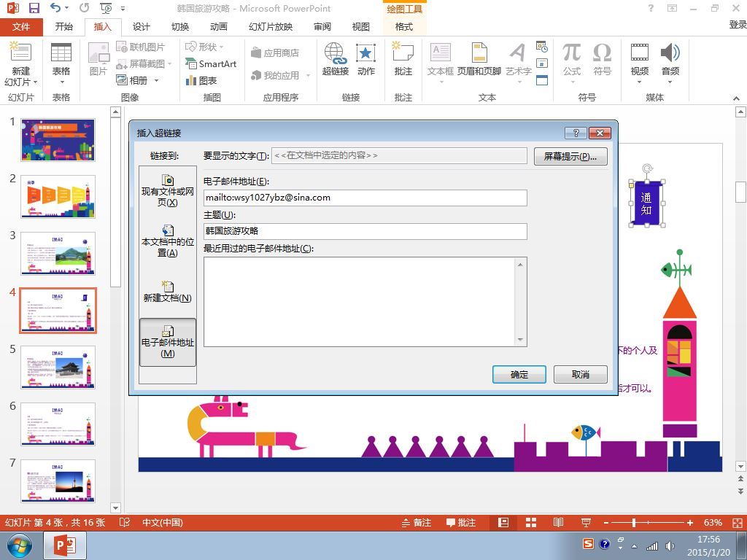Image resolution: width=747 pixels, height=560 pixels.
Task: Open Customize Quick Access Toolbar dropdown
Action: pos(123,9)
